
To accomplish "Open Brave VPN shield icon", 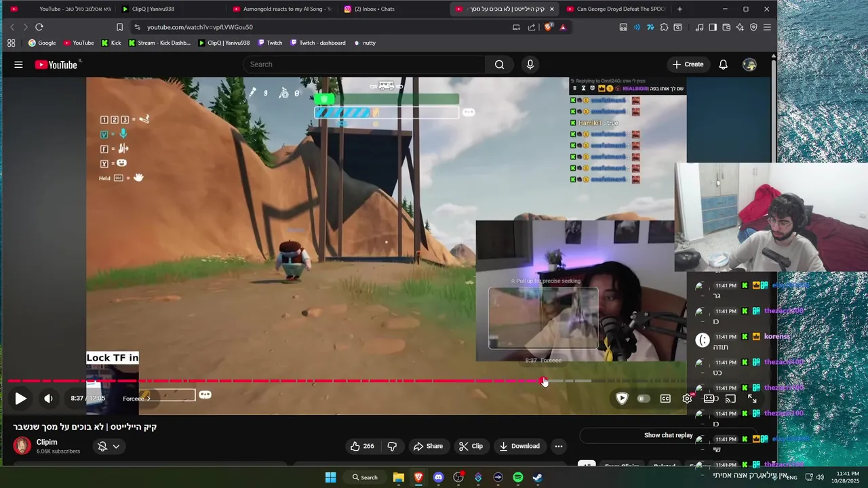I will 753,27.
